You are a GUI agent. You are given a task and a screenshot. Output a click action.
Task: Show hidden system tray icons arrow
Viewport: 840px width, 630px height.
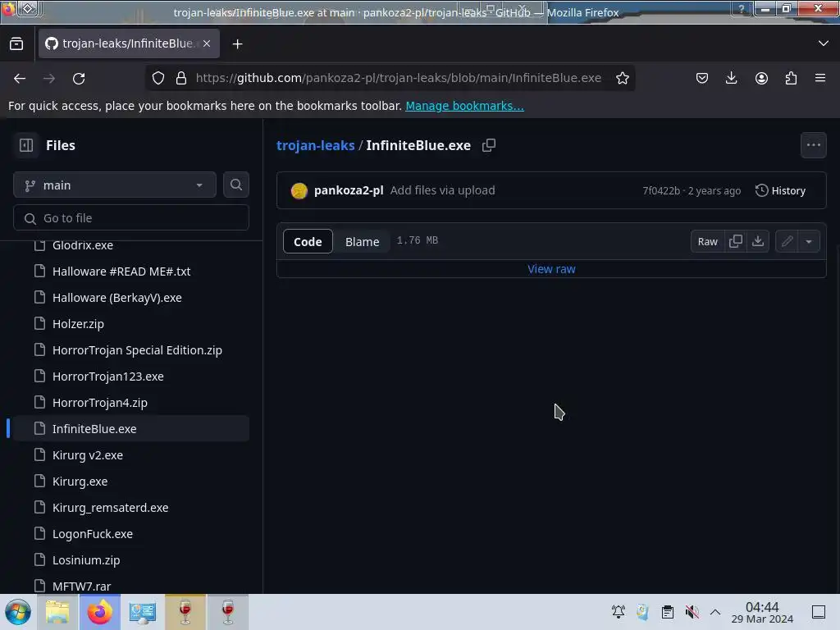pyautogui.click(x=715, y=612)
